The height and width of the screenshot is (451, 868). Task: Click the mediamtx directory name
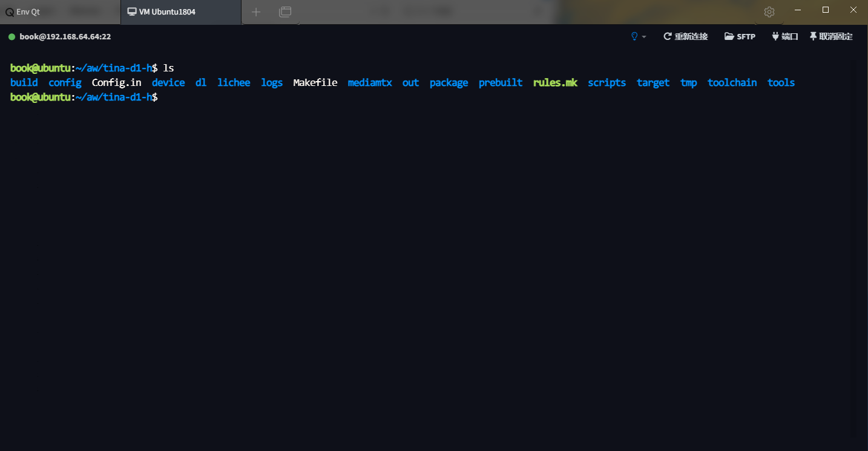point(370,82)
